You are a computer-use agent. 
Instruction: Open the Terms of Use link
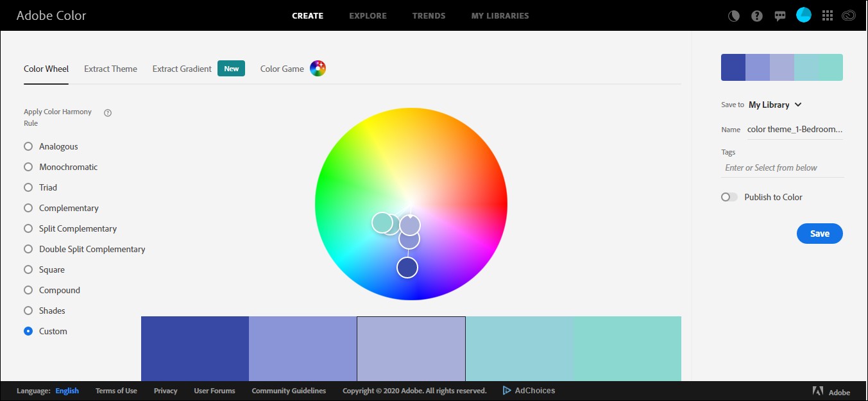(116, 391)
